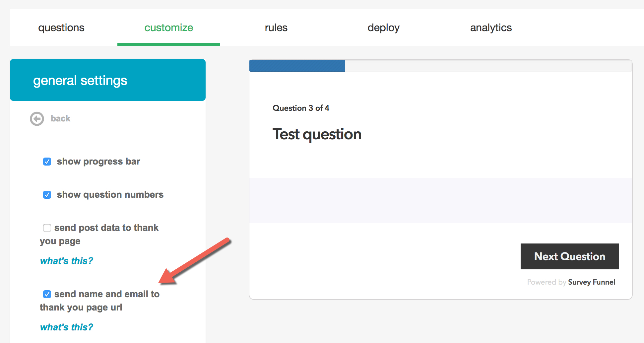Click what's this under send name and email
The height and width of the screenshot is (343, 644).
tap(66, 327)
